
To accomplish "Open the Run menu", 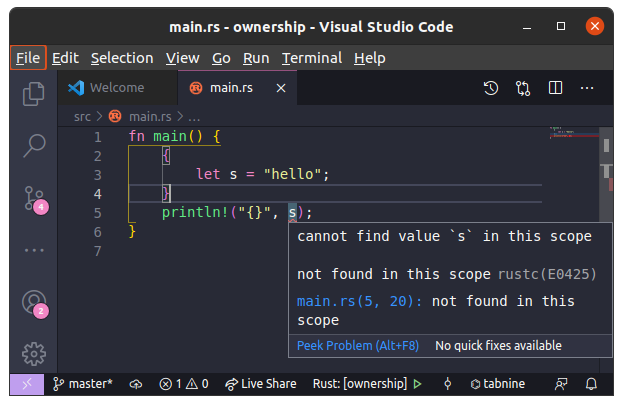I will click(x=256, y=58).
